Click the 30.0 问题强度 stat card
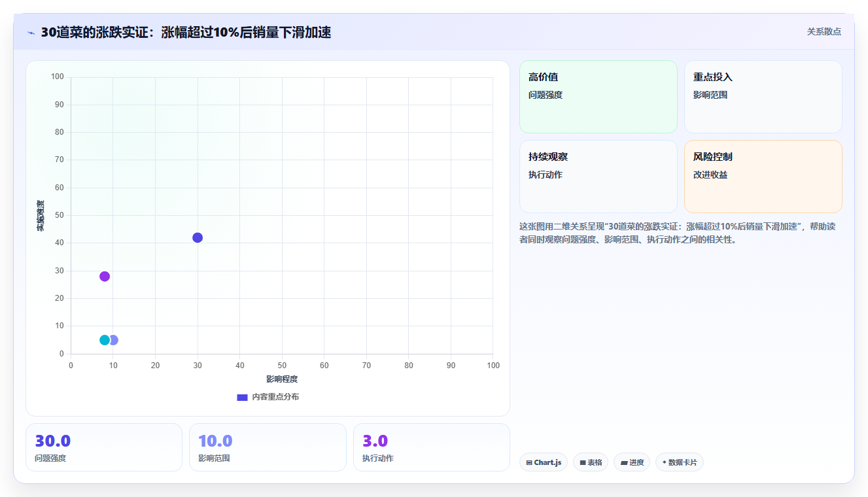 tap(104, 447)
